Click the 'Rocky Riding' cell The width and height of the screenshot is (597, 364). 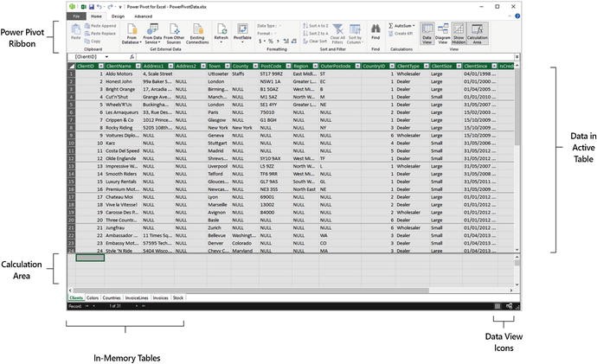pos(119,128)
